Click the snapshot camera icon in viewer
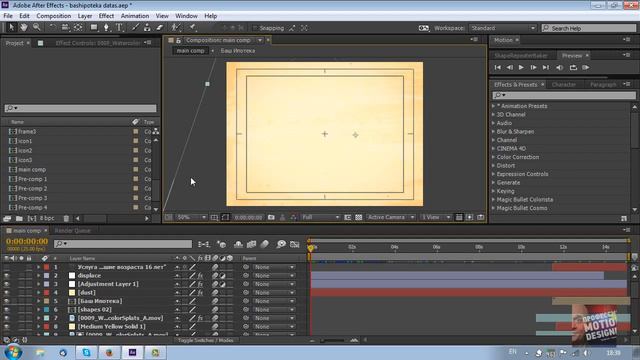 tap(271, 217)
